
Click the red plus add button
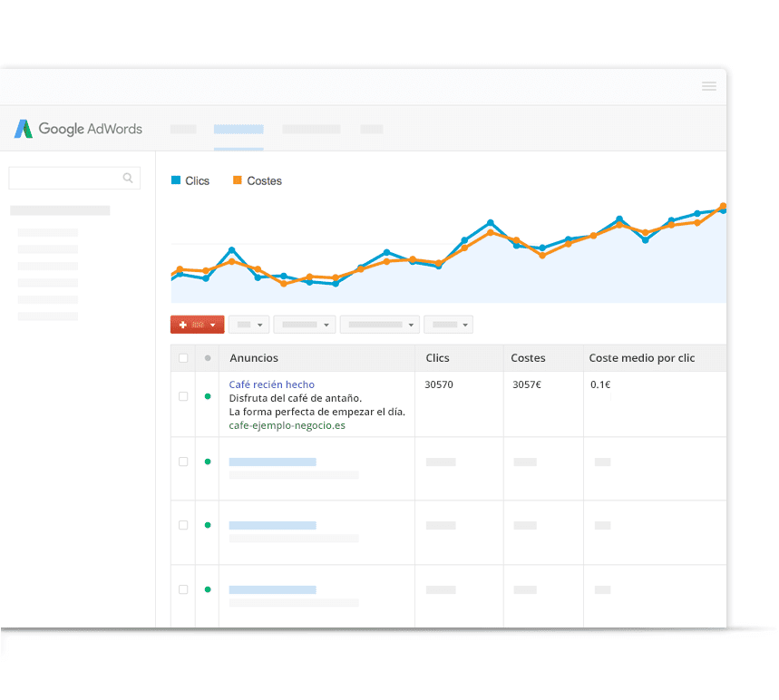click(x=197, y=325)
